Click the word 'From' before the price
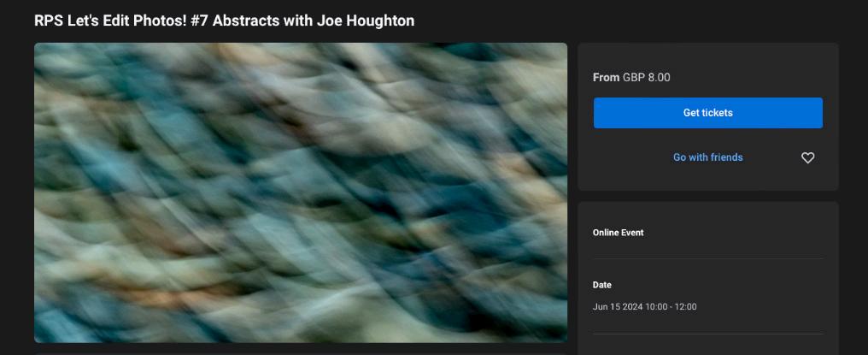Viewport: 868px width, 355px height. [x=607, y=77]
